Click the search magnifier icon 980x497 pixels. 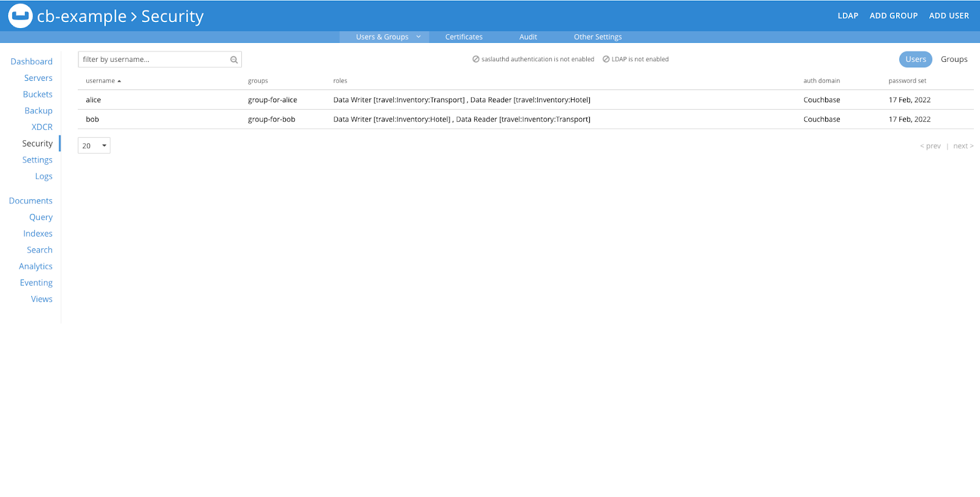[233, 60]
